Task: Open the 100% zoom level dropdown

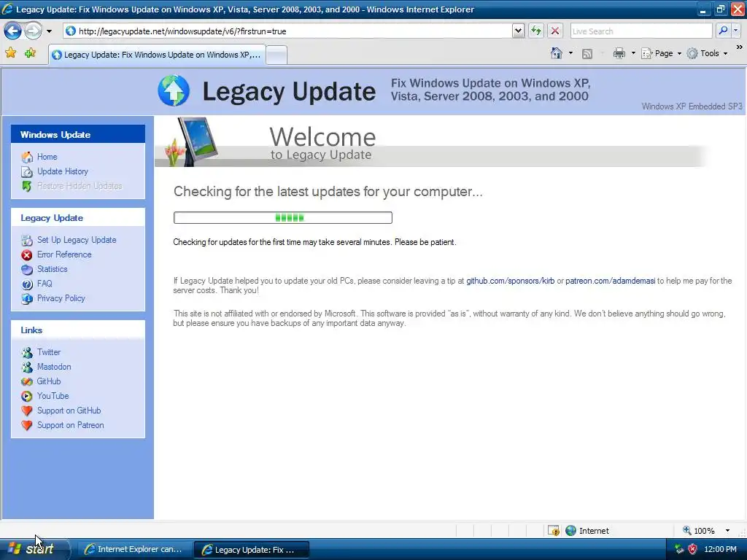Action: click(x=727, y=531)
